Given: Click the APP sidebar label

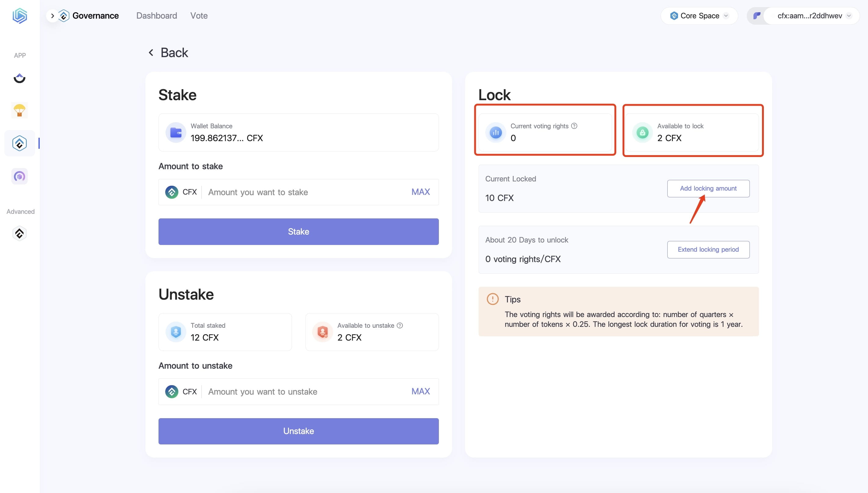Looking at the screenshot, I should [20, 55].
